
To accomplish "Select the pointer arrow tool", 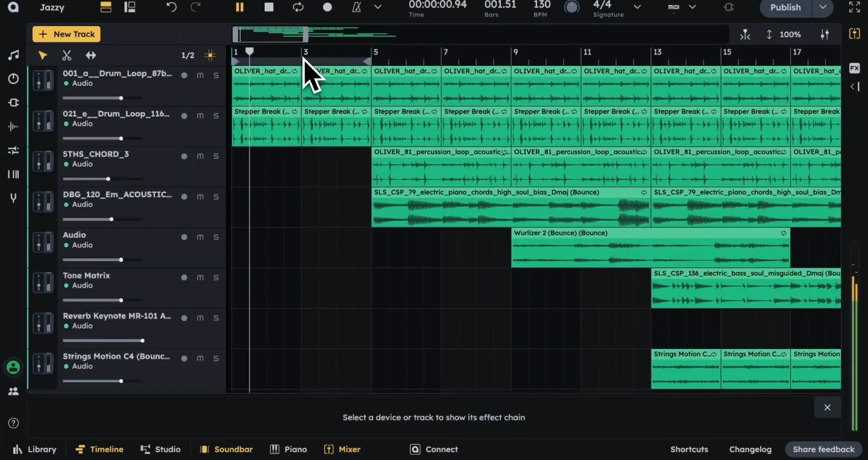I will click(x=42, y=55).
